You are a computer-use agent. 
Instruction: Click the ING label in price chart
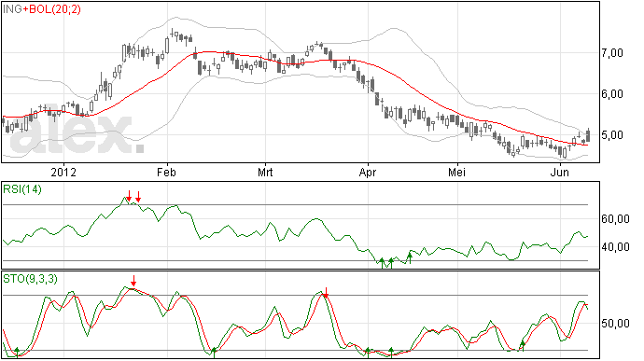(x=12, y=9)
